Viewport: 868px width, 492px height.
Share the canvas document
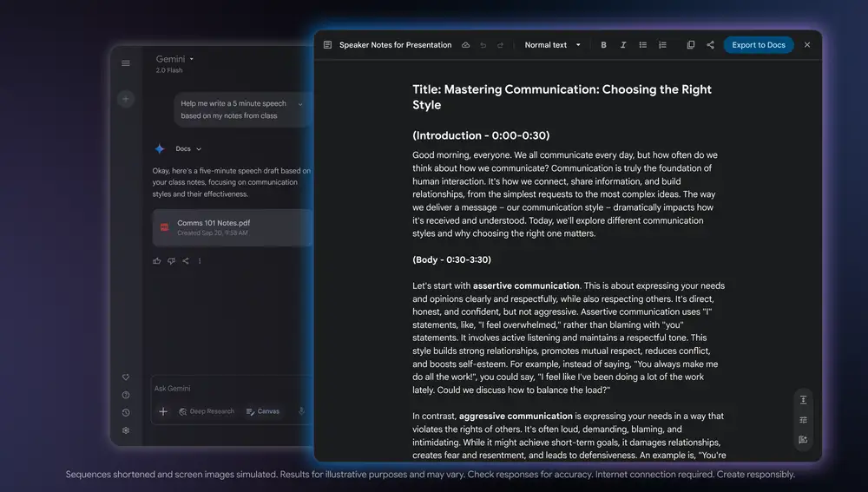pos(710,45)
